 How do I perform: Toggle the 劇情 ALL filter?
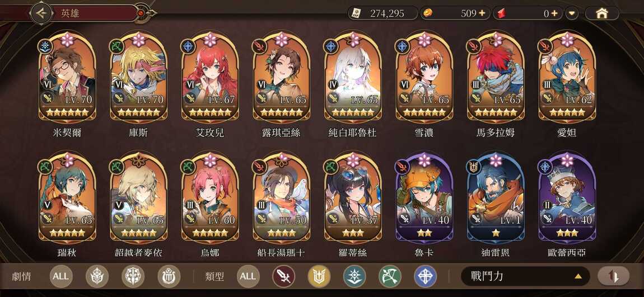tap(61, 276)
